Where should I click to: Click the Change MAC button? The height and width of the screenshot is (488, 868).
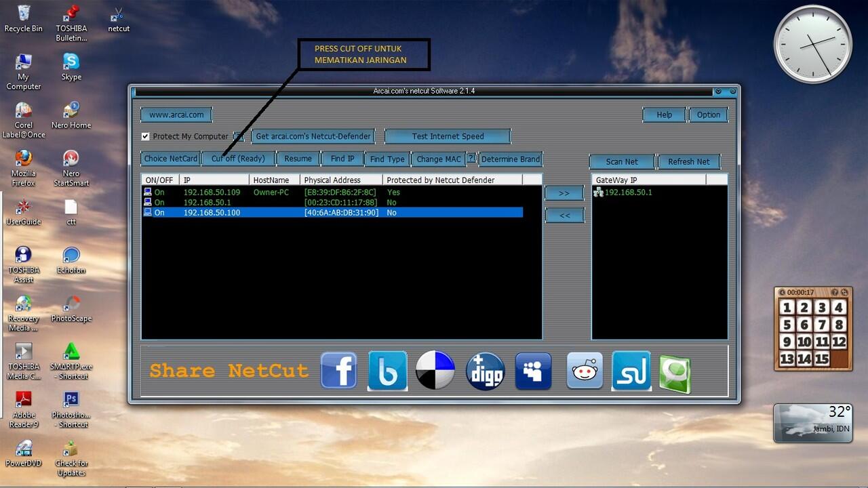click(438, 159)
